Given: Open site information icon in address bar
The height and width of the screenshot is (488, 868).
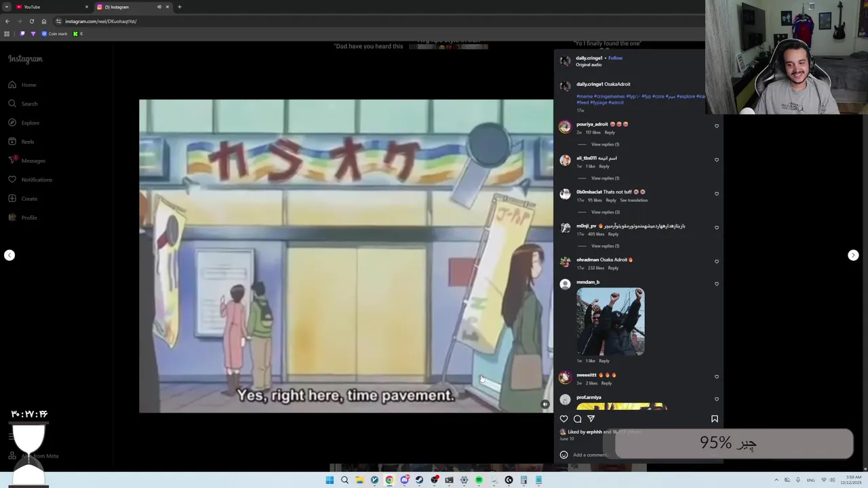Looking at the screenshot, I should (x=58, y=21).
